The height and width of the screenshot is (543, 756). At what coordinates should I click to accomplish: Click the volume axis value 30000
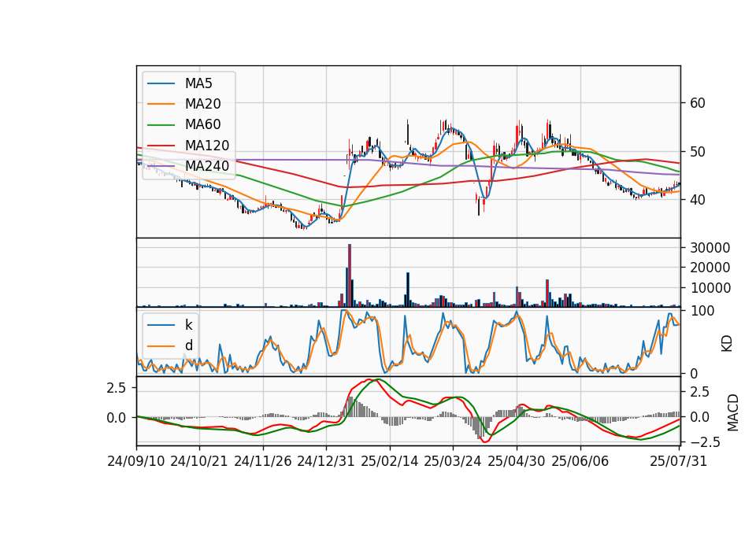(x=710, y=248)
